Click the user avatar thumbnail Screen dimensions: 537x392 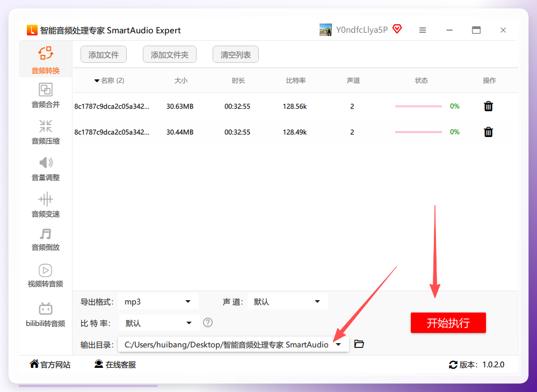pyautogui.click(x=325, y=30)
